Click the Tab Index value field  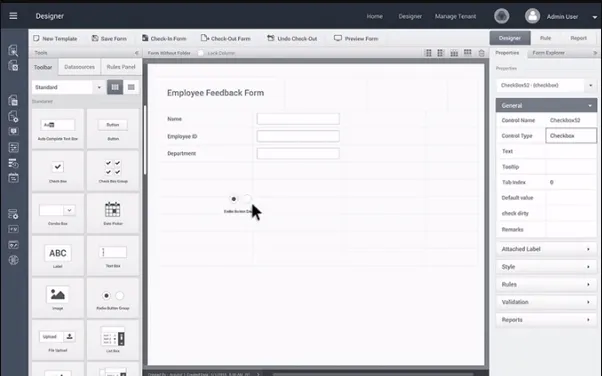pos(571,182)
